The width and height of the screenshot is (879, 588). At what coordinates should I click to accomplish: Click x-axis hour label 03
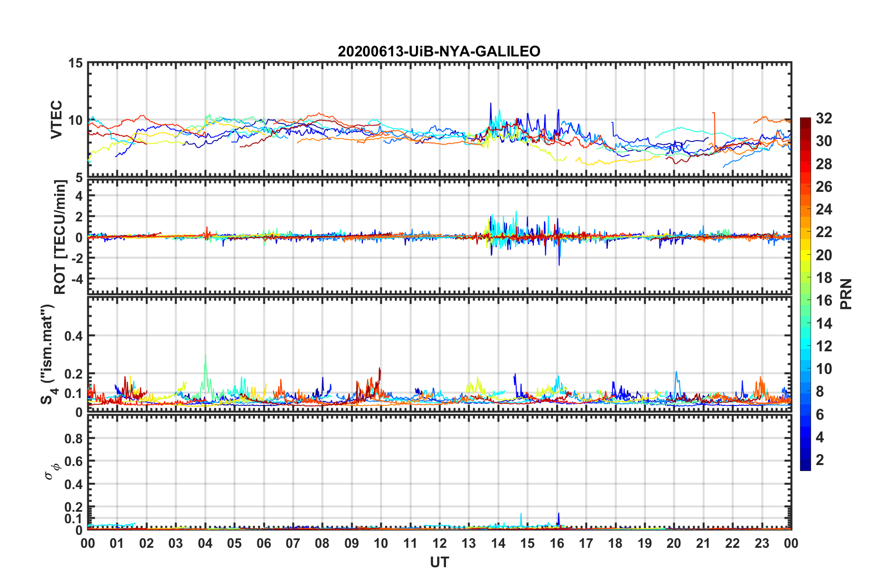(176, 543)
